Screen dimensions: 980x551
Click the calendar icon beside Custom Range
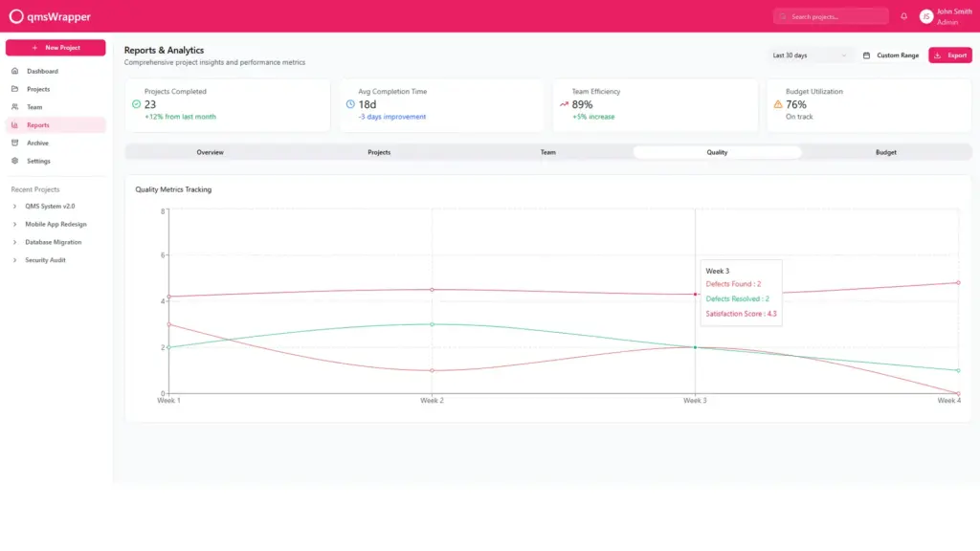[x=867, y=55]
